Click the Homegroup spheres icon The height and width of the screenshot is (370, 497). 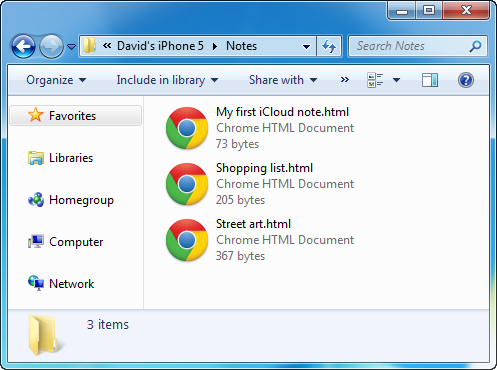point(36,200)
